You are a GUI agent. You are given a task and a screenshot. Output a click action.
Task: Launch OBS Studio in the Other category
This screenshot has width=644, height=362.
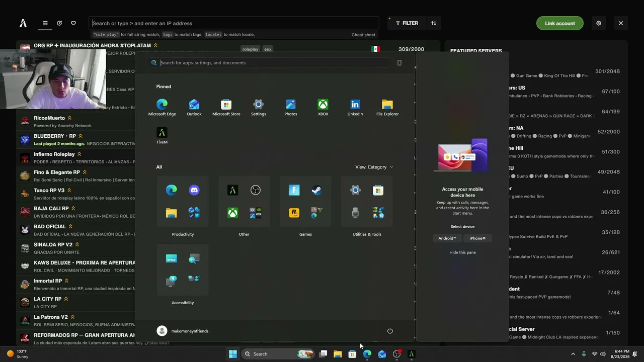pos(256,190)
